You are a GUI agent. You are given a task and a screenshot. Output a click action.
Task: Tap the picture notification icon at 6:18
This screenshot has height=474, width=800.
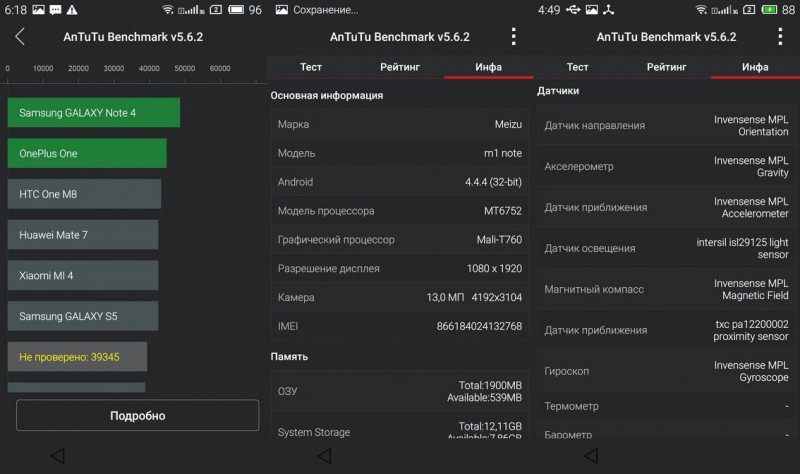point(38,10)
